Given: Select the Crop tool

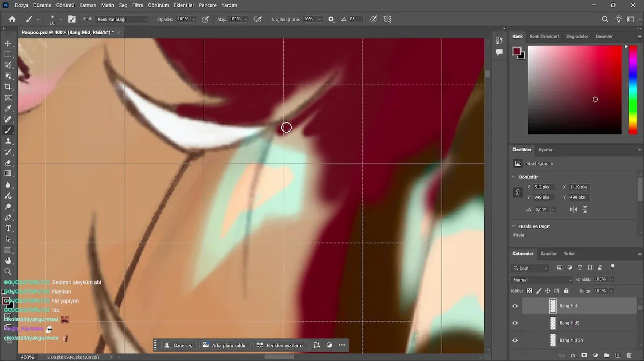Looking at the screenshot, I should tap(8, 87).
